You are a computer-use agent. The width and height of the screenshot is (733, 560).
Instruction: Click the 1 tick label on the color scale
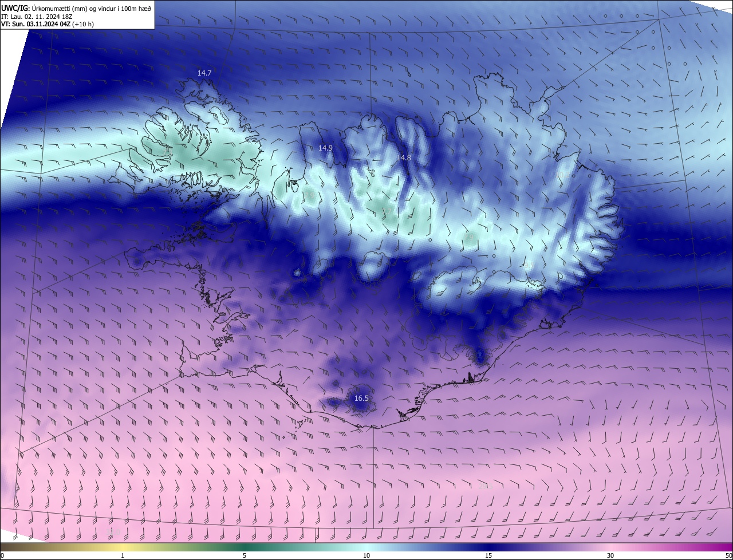[123, 555]
